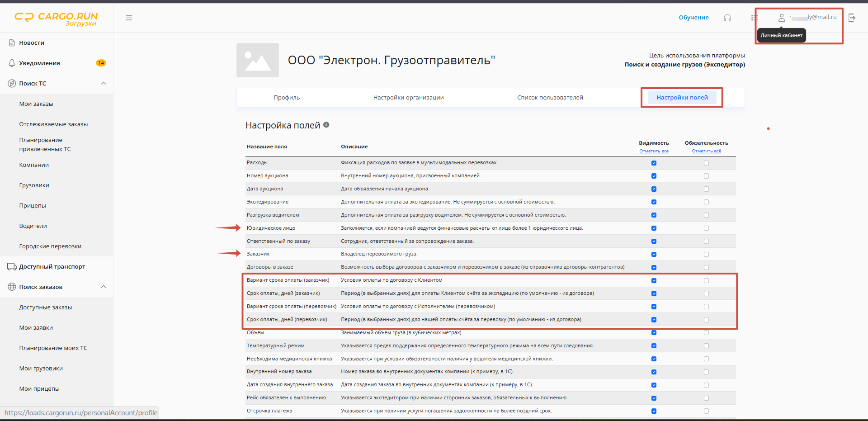Select the Настройки полей tab
The height and width of the screenshot is (421, 868).
coord(682,97)
